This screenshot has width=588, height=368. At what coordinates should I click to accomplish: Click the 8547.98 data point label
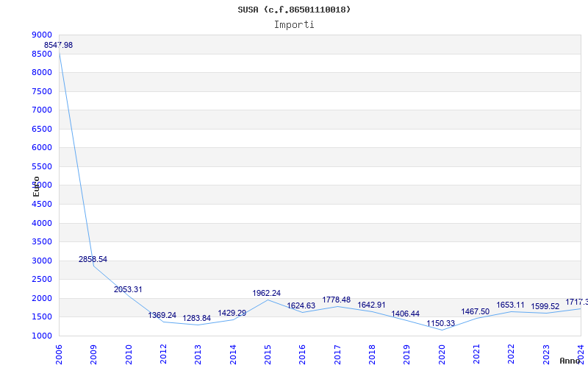point(59,45)
